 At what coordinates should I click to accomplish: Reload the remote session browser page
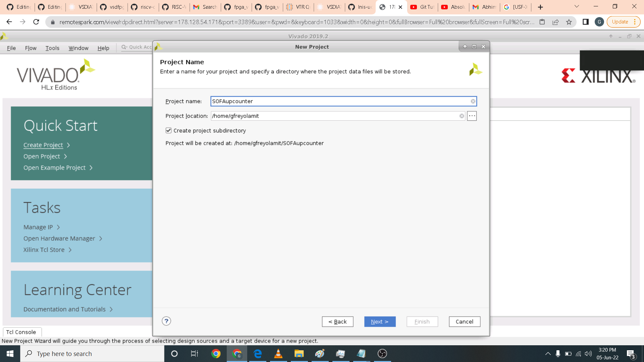coord(36,22)
